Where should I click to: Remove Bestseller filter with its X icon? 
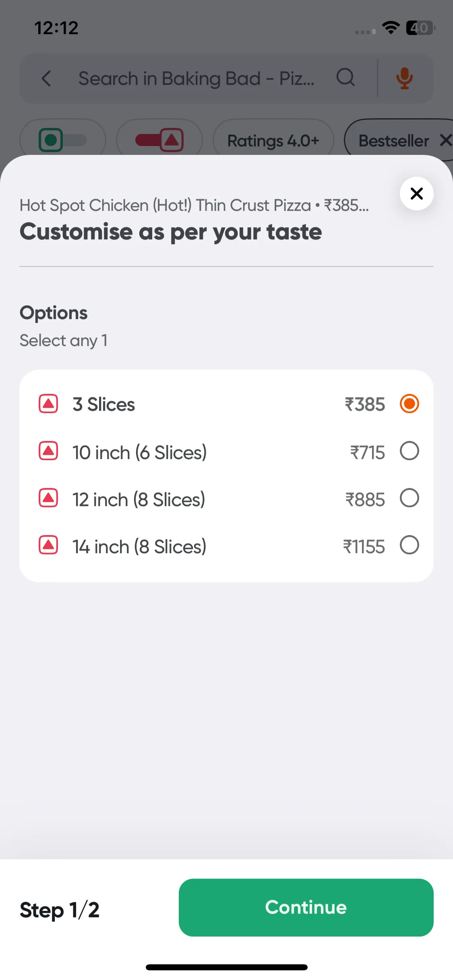pos(446,140)
